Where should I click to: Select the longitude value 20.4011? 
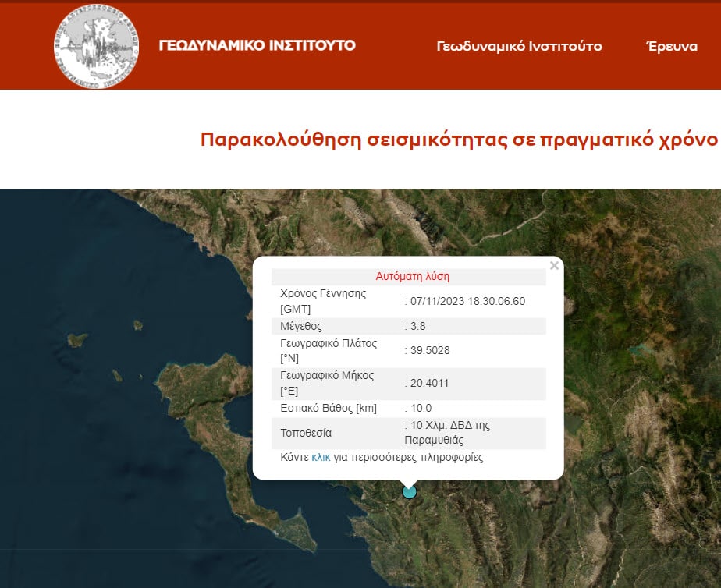429,383
